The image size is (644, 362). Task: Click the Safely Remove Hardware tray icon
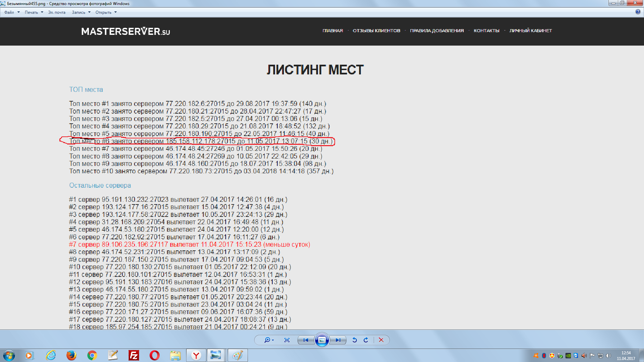point(560,356)
